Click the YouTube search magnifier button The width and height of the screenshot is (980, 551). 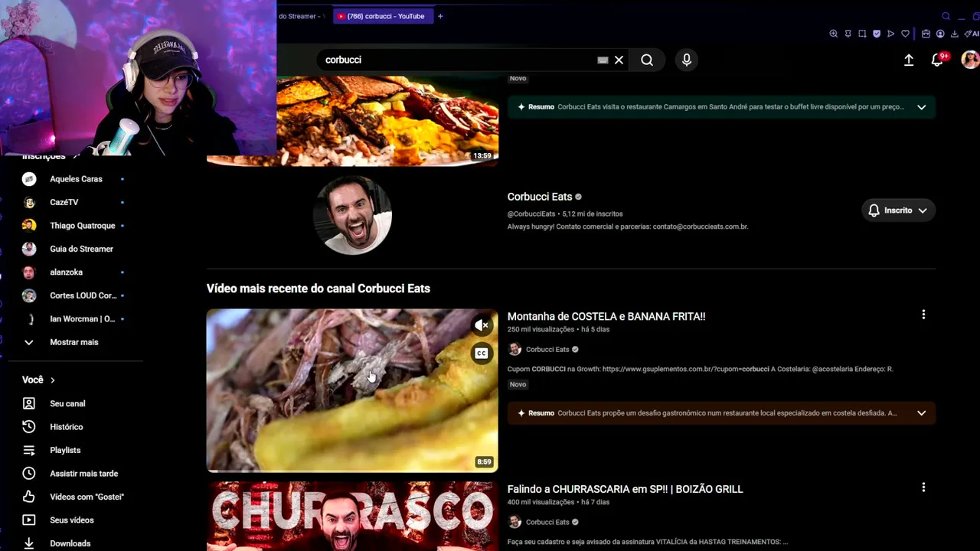647,60
